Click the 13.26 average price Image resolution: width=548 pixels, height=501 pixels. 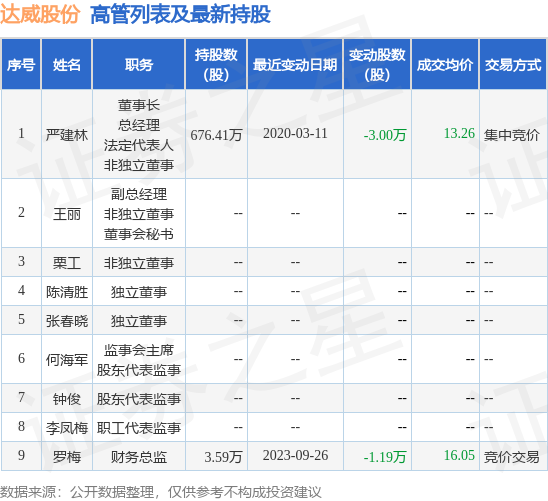(459, 133)
